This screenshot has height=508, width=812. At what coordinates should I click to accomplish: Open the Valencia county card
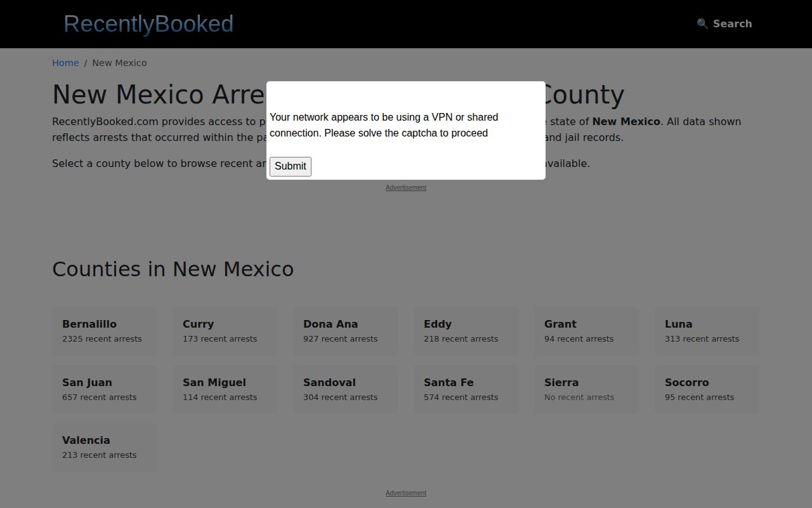point(105,447)
